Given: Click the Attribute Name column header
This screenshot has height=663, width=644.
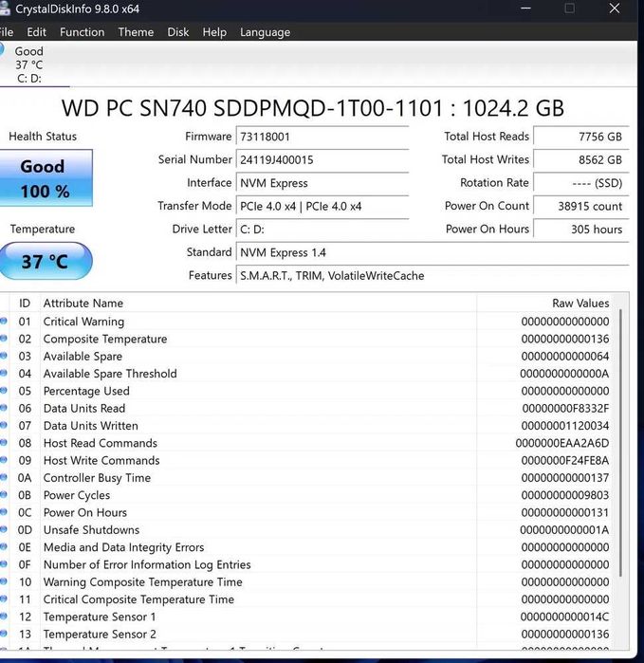Looking at the screenshot, I should [258, 304].
